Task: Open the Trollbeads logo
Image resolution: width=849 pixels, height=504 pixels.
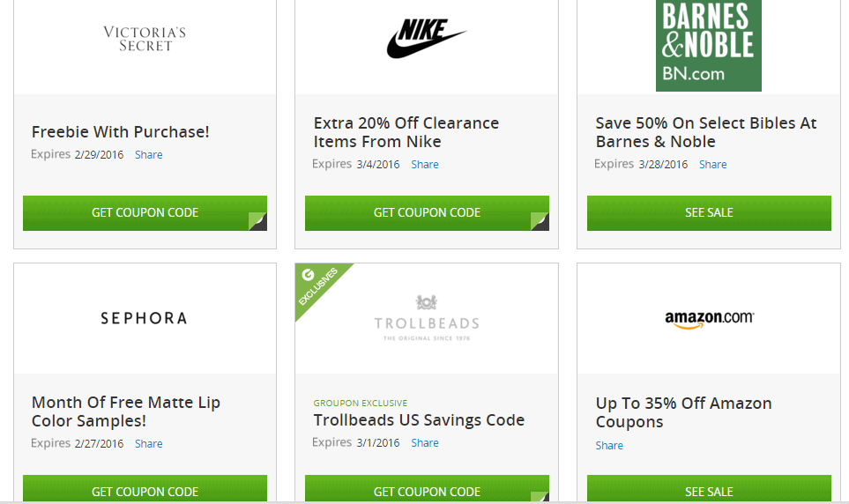Action: point(427,318)
